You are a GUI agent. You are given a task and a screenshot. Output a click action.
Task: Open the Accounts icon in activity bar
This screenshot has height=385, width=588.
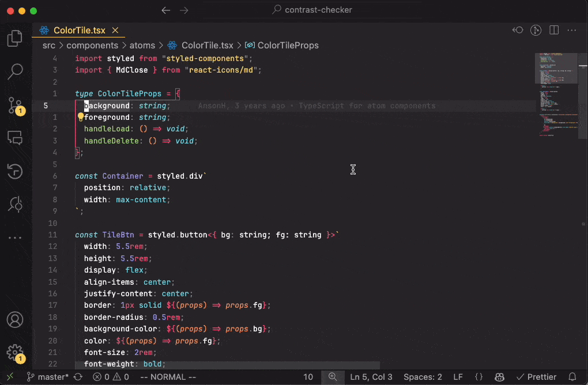pos(14,319)
